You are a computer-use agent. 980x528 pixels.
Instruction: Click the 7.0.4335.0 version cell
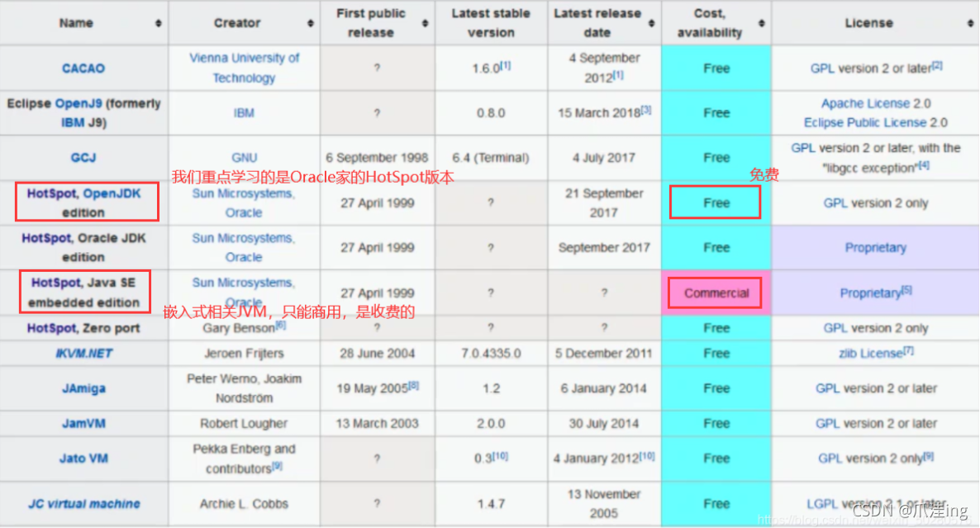click(x=492, y=353)
